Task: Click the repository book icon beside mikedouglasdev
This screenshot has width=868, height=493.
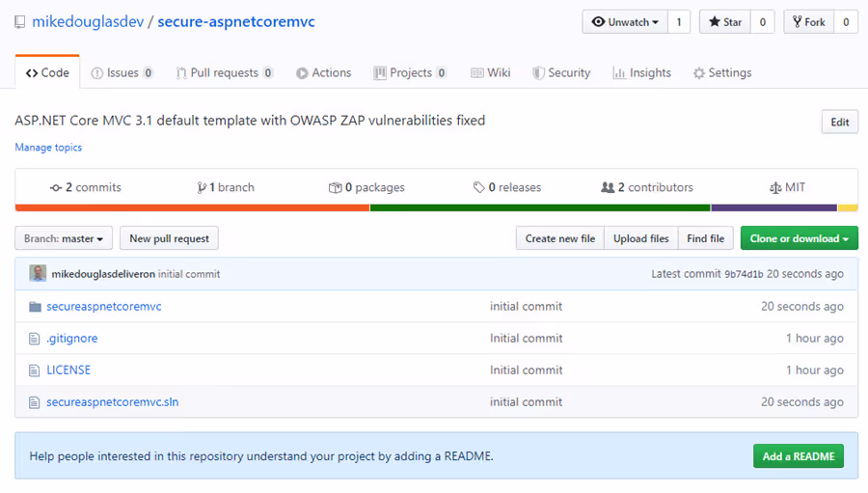Action: click(x=20, y=22)
